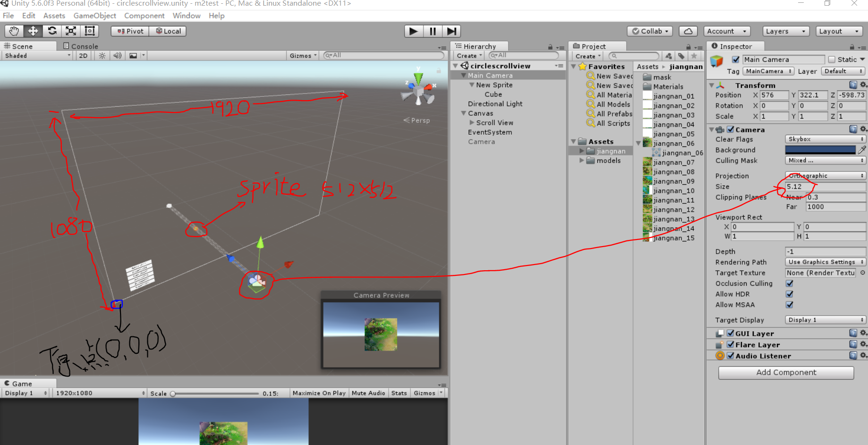This screenshot has height=445, width=868.
Task: Toggle Maximize On Play button
Action: [319, 393]
